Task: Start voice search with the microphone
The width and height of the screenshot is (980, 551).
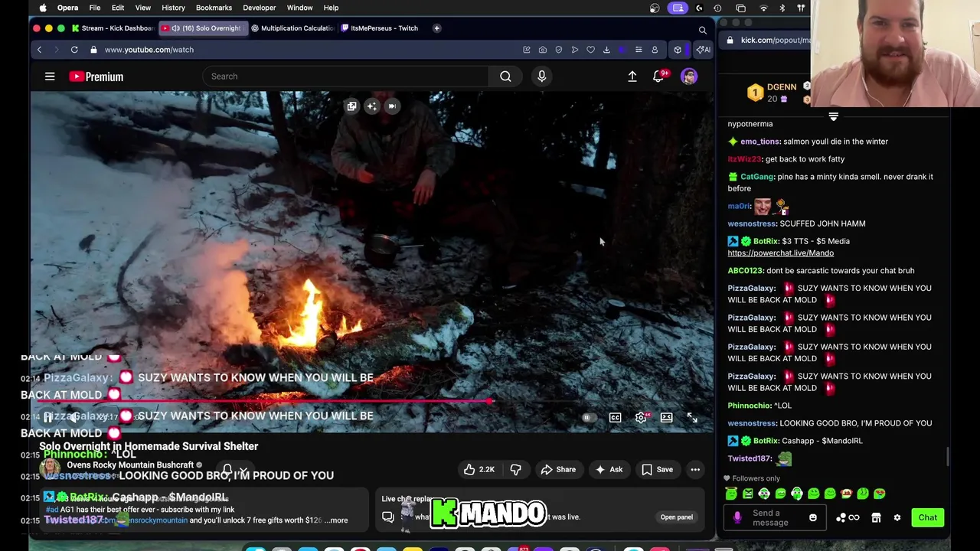Action: click(541, 77)
